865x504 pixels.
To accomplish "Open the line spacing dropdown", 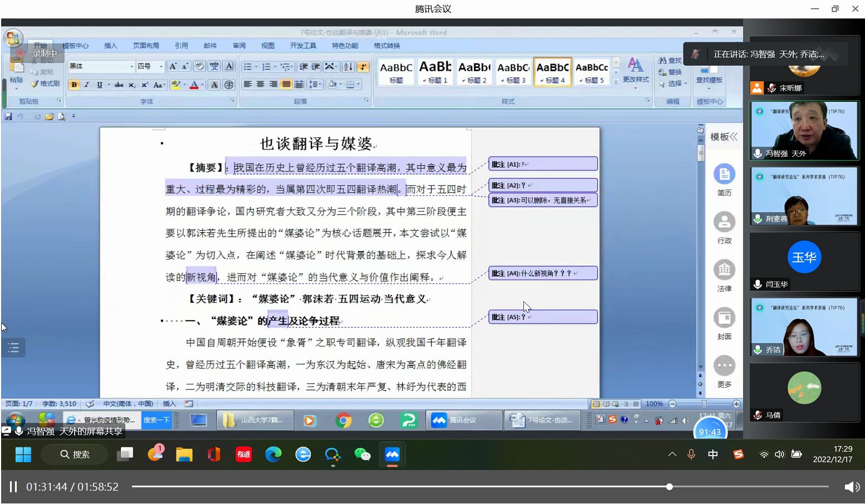I will [316, 85].
